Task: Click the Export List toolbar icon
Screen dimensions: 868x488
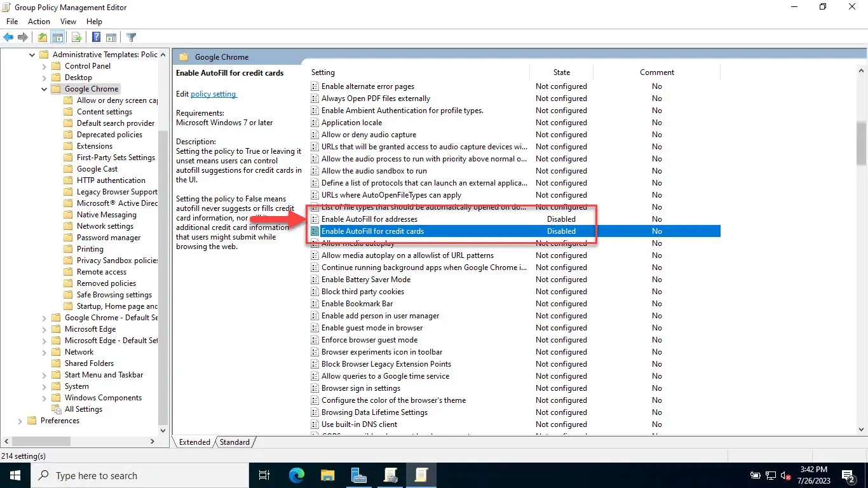Action: 77,37
